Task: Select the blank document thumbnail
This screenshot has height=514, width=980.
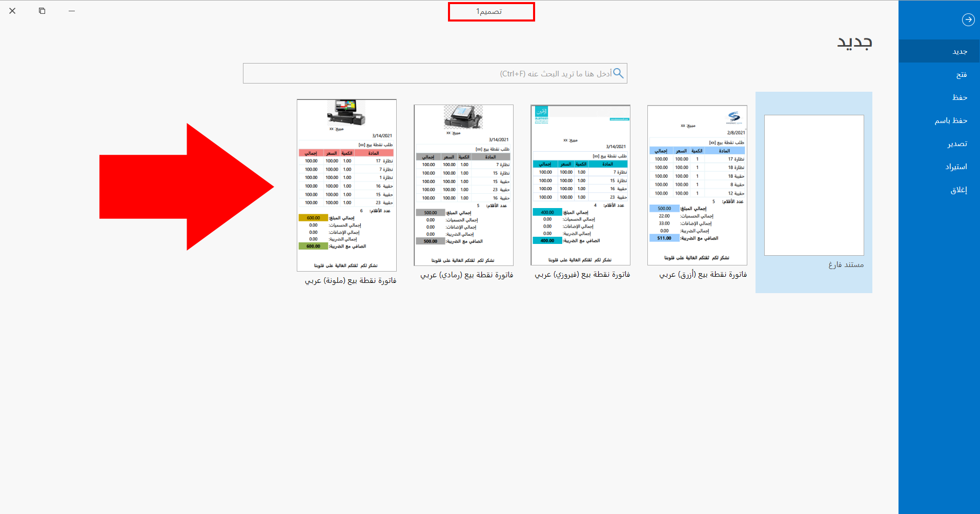Action: tap(813, 185)
